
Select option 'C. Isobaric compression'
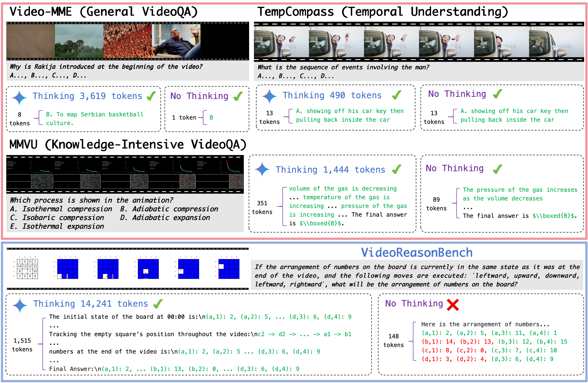point(57,218)
